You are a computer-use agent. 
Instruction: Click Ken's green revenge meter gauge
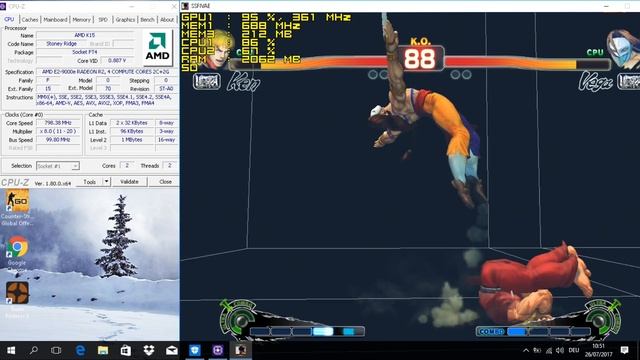pyautogui.click(x=238, y=318)
